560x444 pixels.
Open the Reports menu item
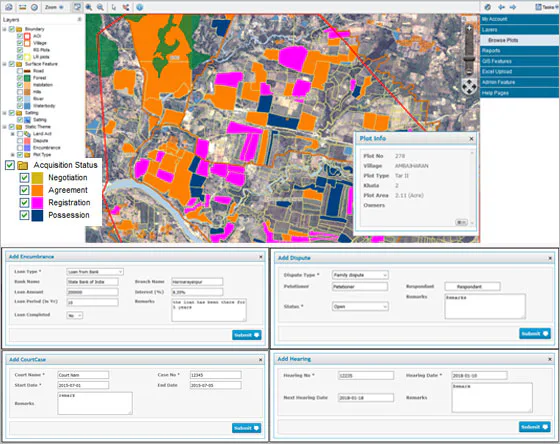point(519,51)
